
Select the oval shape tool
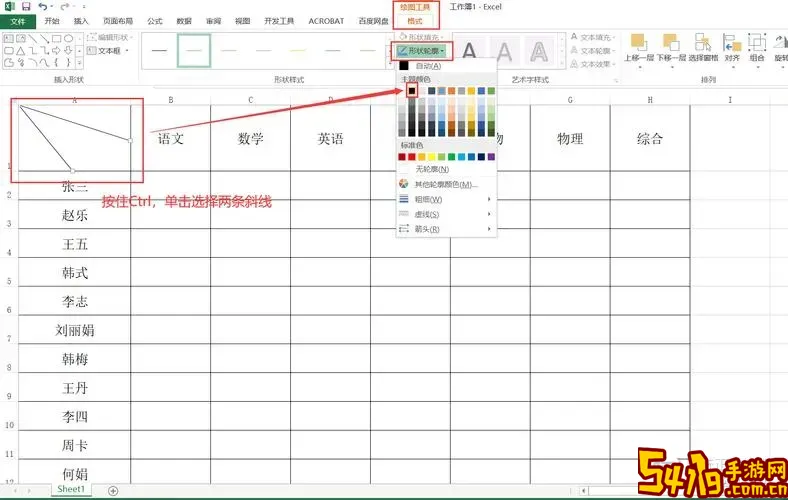68,38
